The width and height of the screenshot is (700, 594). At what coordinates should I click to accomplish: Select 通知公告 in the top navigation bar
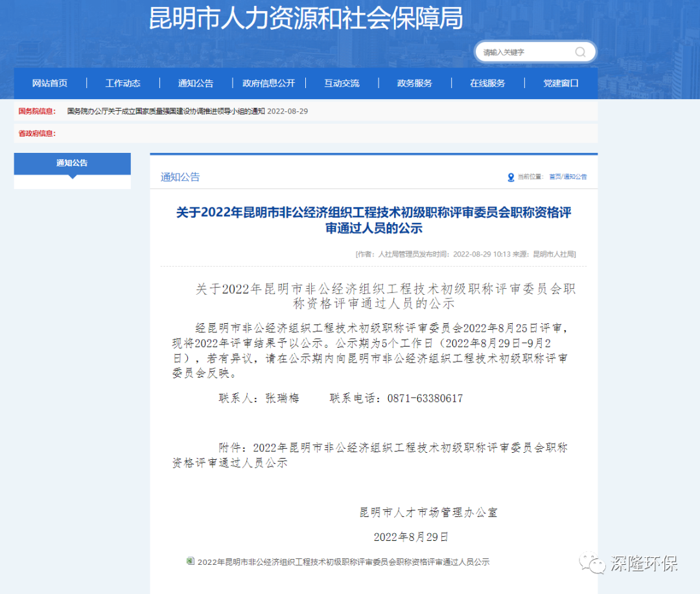[x=196, y=84]
